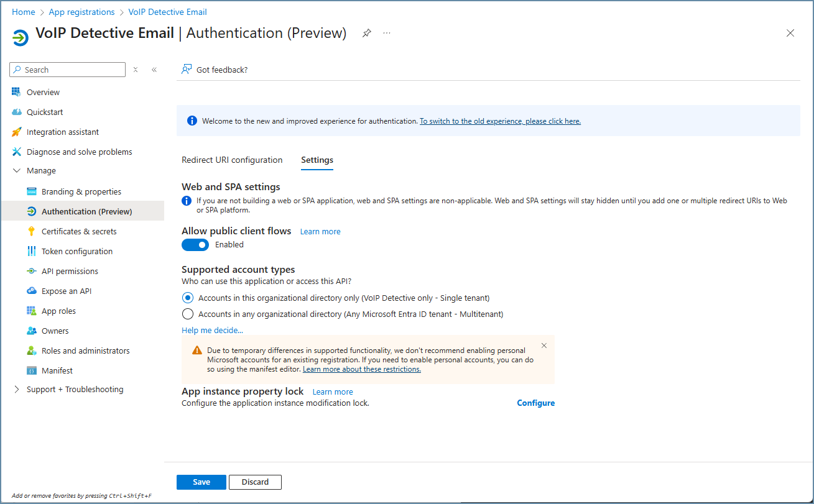The height and width of the screenshot is (504, 814).
Task: Click the VoIP Detective Email app logo icon
Action: (21, 38)
